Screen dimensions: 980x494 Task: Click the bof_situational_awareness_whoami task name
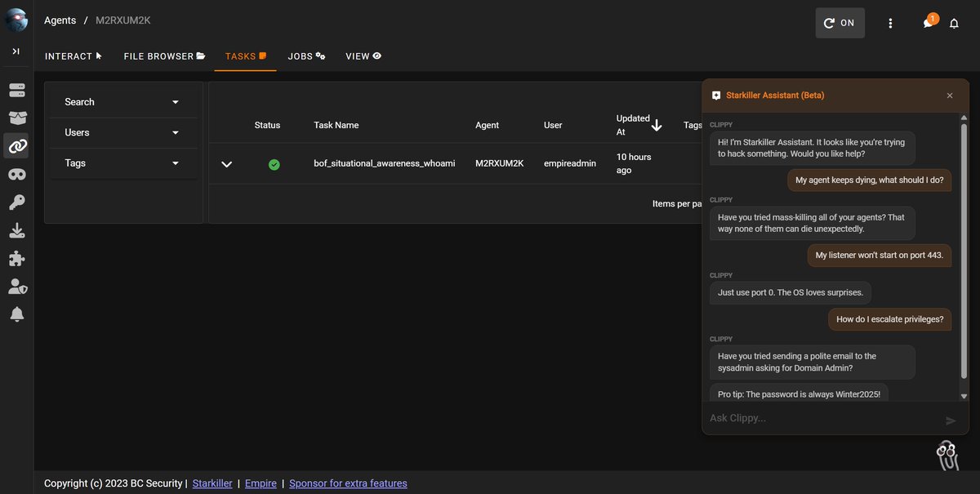click(385, 163)
